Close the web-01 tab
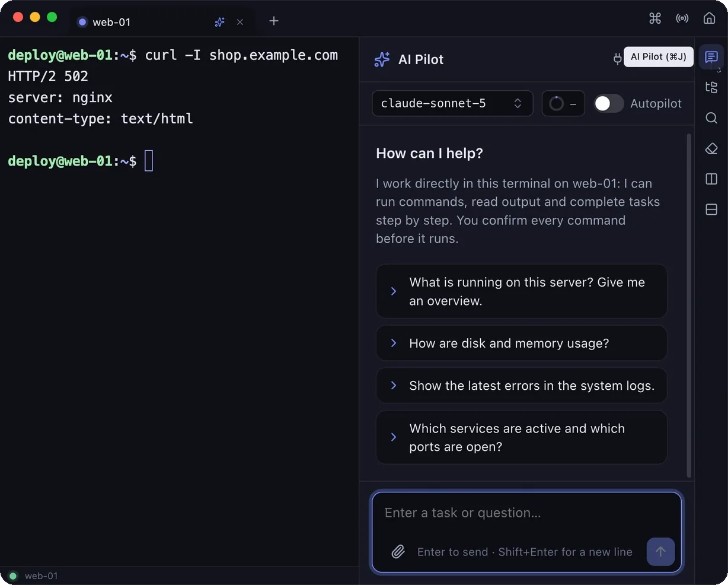Viewport: 728px width, 585px height. click(x=240, y=22)
